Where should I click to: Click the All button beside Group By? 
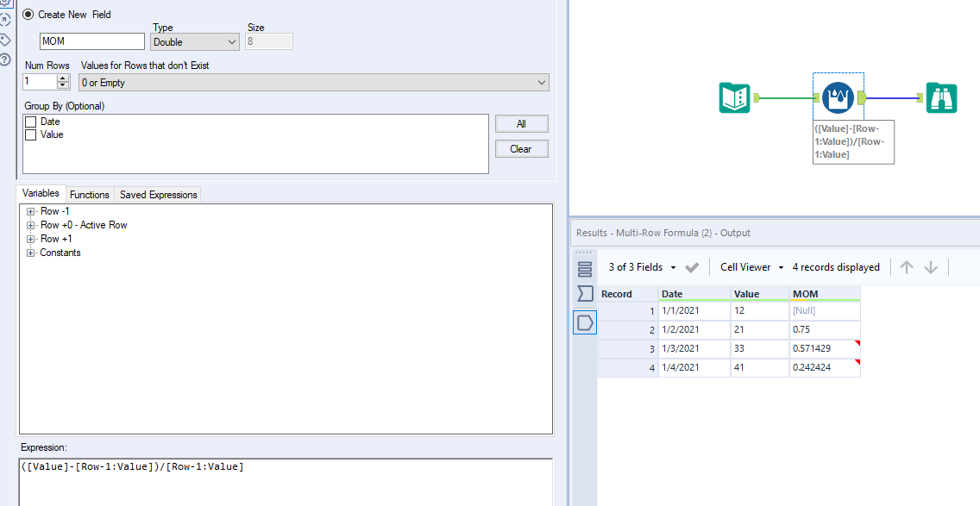[x=520, y=123]
